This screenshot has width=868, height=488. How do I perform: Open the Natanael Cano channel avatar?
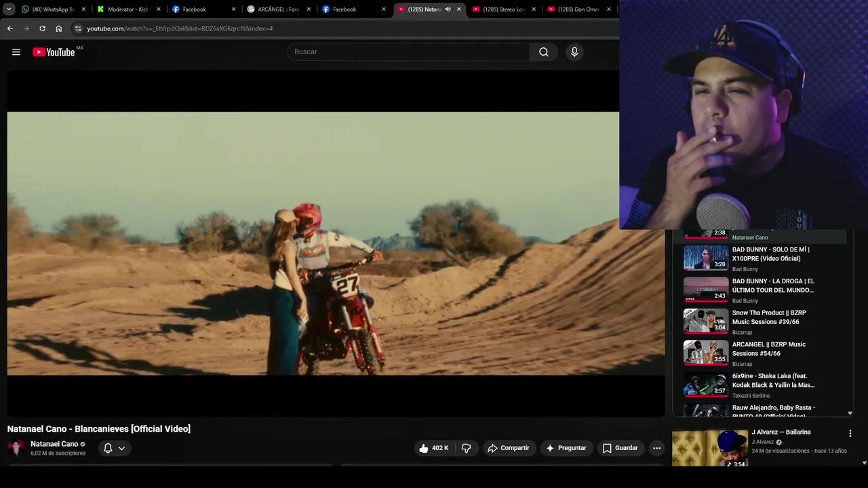(x=16, y=448)
